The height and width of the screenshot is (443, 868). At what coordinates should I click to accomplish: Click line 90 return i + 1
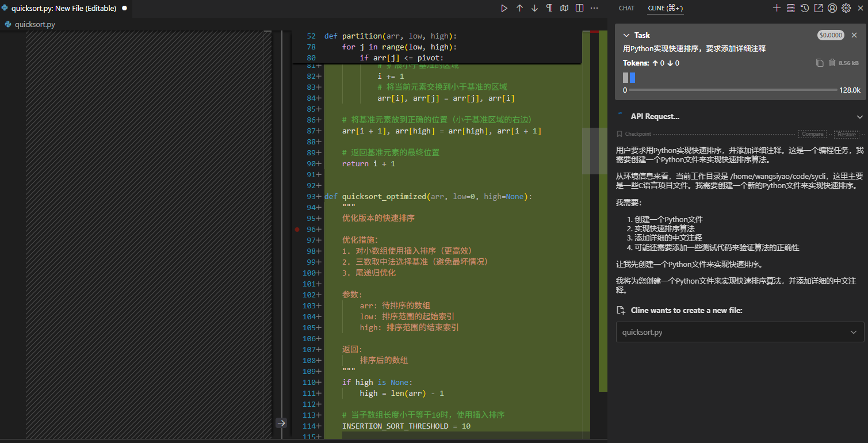tap(368, 163)
